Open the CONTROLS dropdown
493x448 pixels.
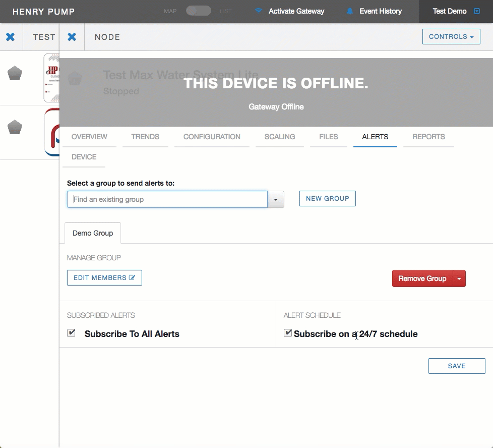451,36
